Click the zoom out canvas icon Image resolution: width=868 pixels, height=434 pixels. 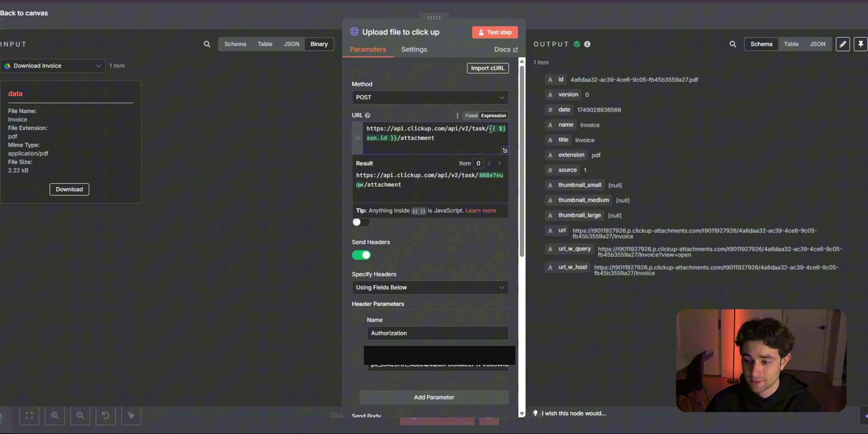(80, 415)
